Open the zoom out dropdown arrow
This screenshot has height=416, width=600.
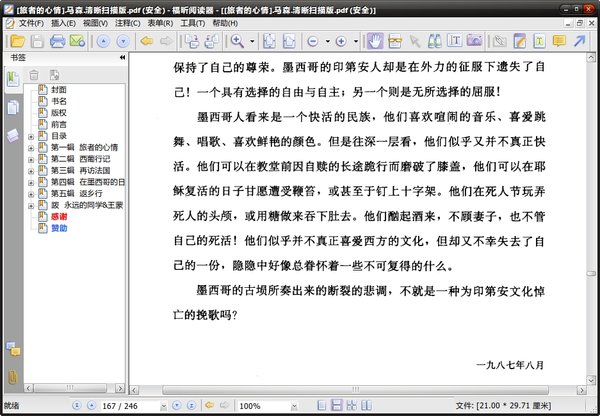(328, 41)
